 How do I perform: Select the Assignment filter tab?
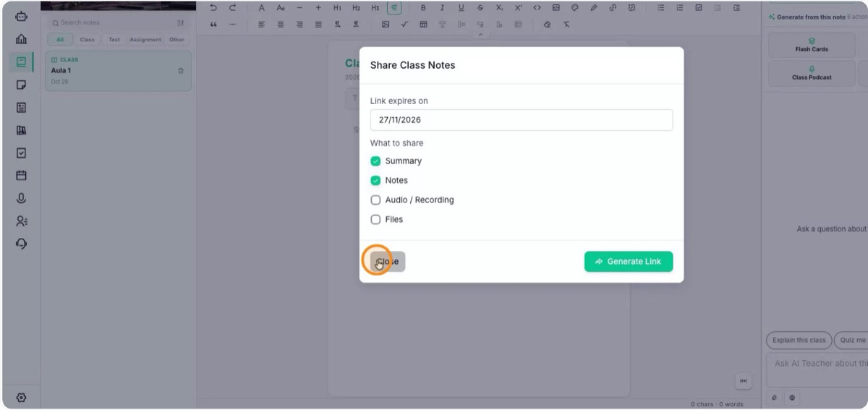pos(145,40)
